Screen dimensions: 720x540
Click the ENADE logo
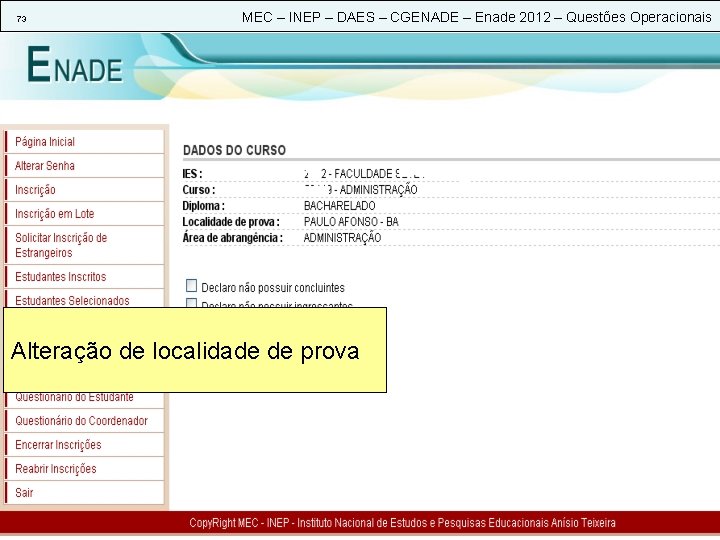tap(75, 65)
